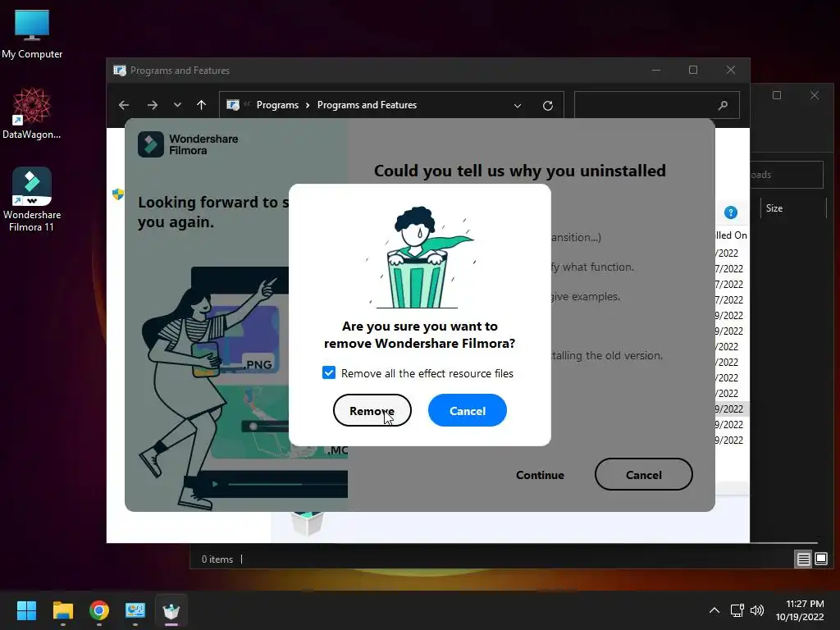The height and width of the screenshot is (630, 840).
Task: Open Control Panel taskbar icon
Action: coord(135,610)
